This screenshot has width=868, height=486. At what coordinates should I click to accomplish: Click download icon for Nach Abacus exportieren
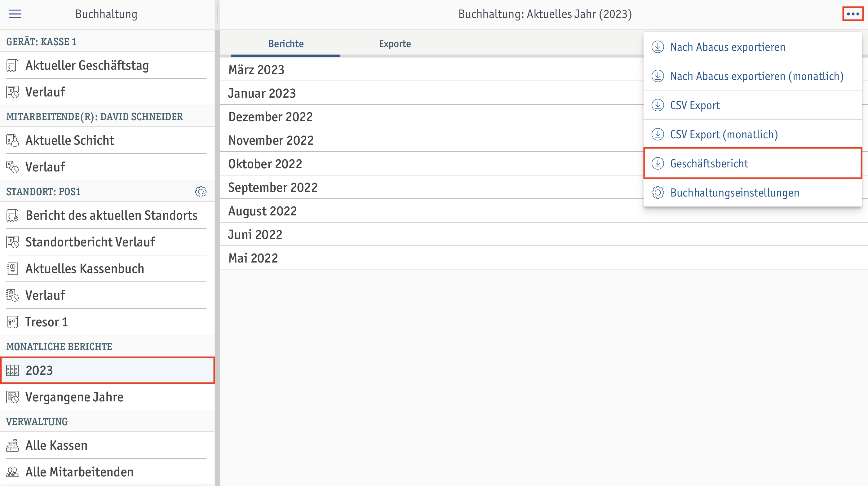tap(658, 47)
